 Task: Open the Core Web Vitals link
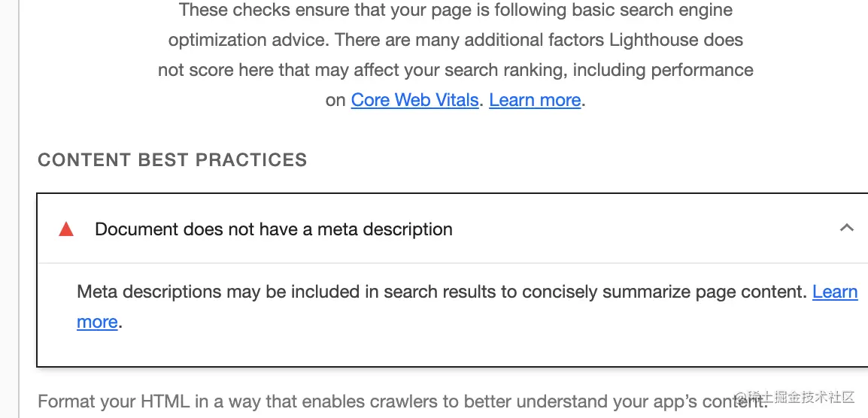tap(414, 100)
